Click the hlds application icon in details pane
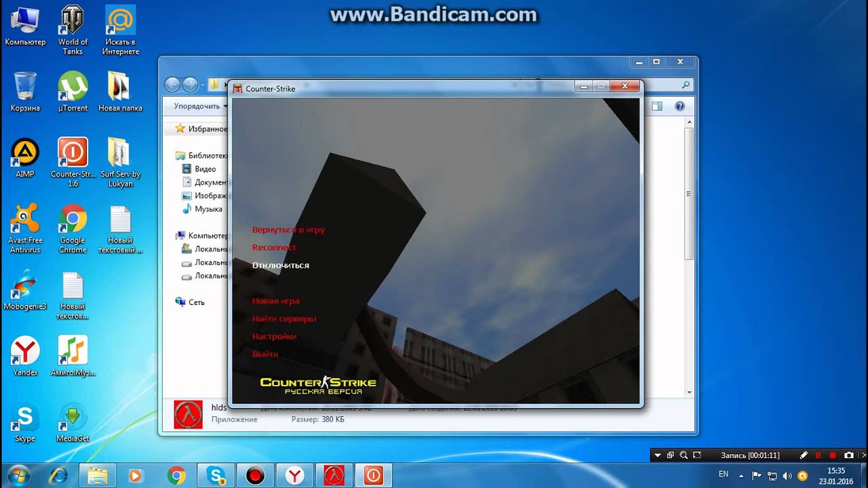Viewport: 868px width, 488px height. (188, 414)
